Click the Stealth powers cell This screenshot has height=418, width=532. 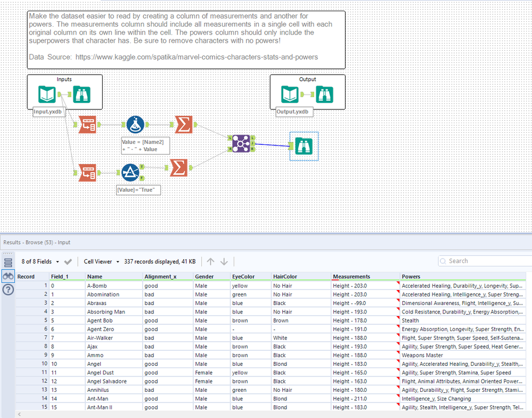coord(463,320)
